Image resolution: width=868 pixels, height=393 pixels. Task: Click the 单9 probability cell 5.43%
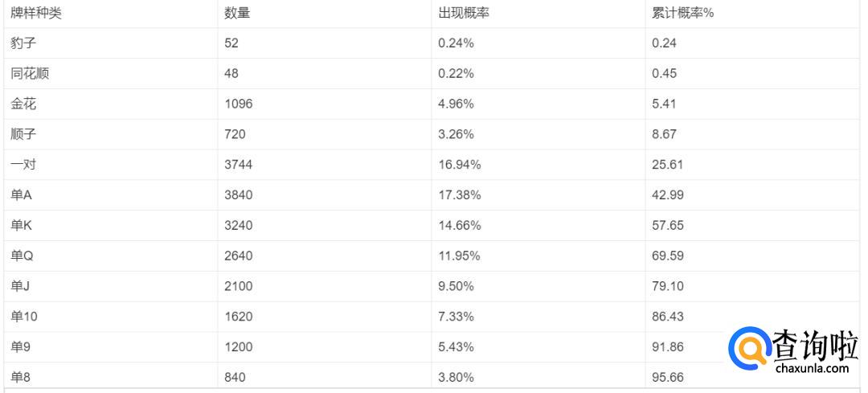pyautogui.click(x=456, y=347)
